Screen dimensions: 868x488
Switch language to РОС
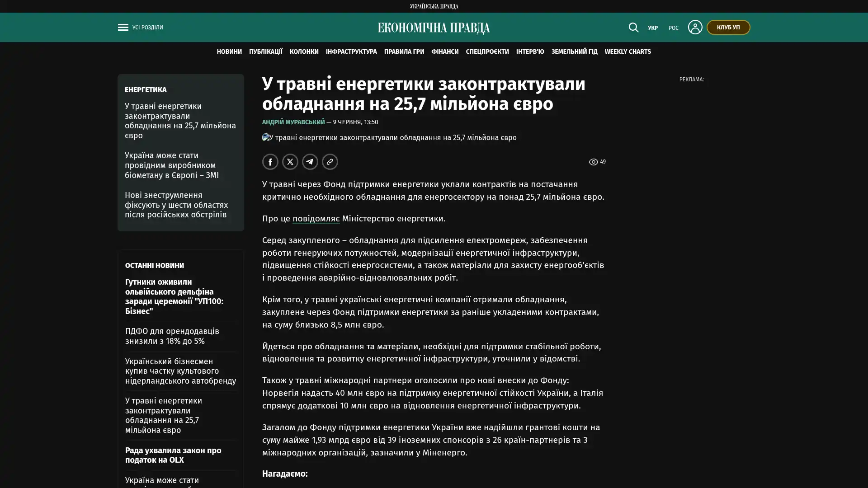(x=673, y=28)
